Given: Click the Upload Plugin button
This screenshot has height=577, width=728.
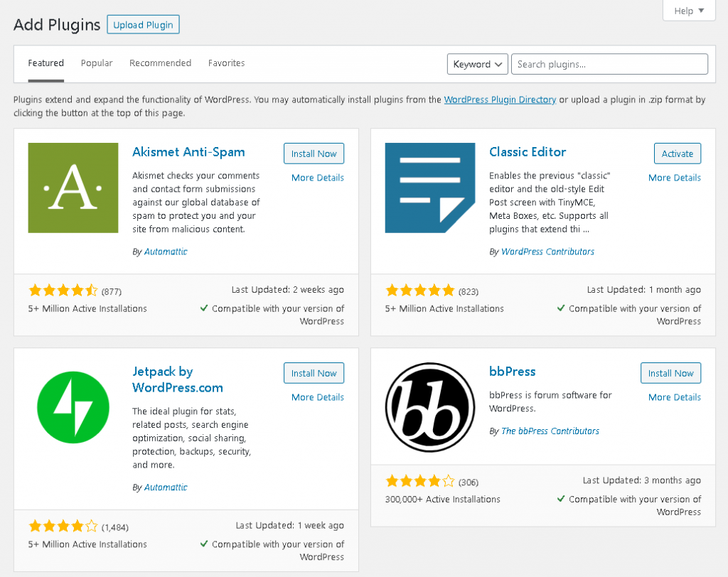Looking at the screenshot, I should point(143,25).
